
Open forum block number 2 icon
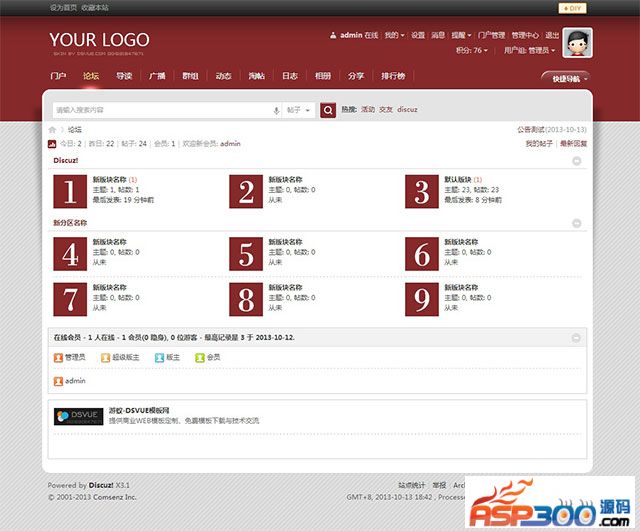pyautogui.click(x=246, y=191)
